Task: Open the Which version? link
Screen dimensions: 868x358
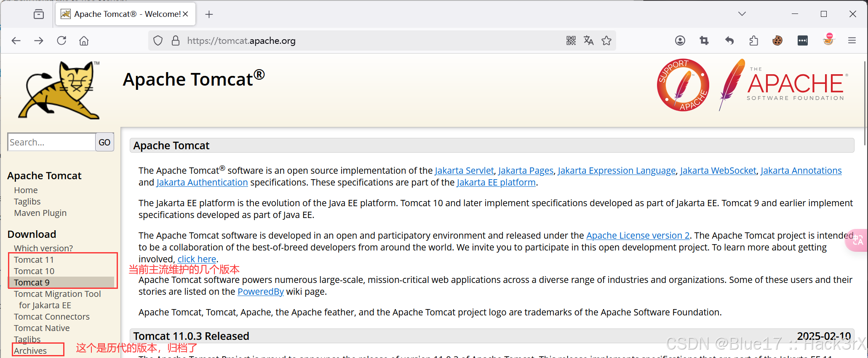Action: 43,248
